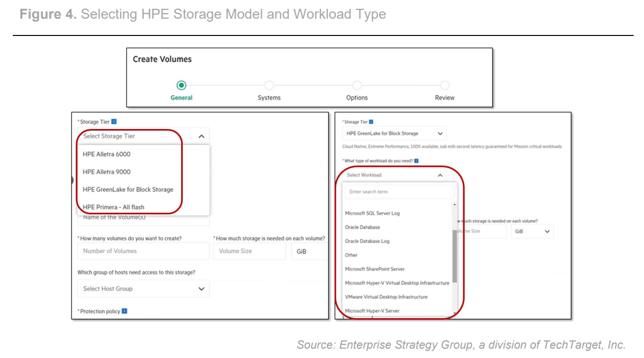Open the right panel GiB unit dropdown
644x358 pixels.
coord(532,231)
